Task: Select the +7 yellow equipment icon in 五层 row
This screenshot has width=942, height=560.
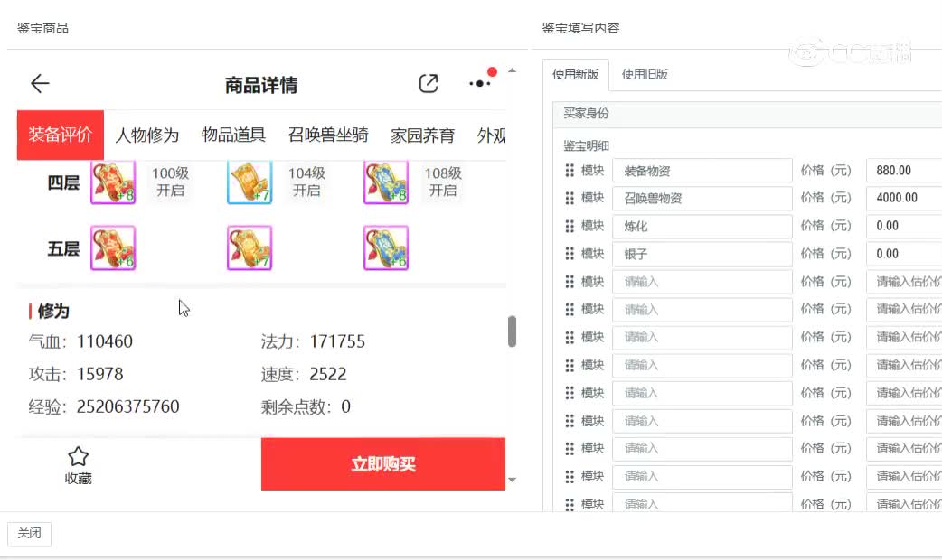Action: (x=250, y=247)
